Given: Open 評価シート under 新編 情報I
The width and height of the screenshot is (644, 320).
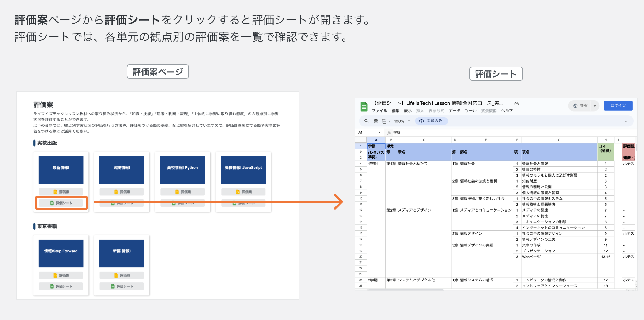Looking at the screenshot, I should pos(122,286).
